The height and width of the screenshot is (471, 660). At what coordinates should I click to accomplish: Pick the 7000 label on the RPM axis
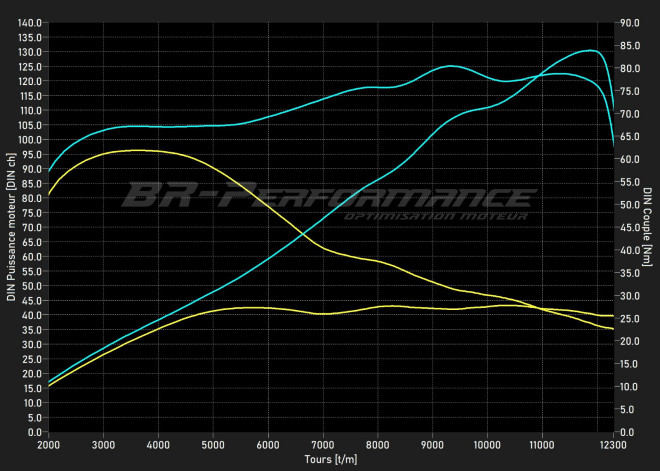pyautogui.click(x=322, y=442)
